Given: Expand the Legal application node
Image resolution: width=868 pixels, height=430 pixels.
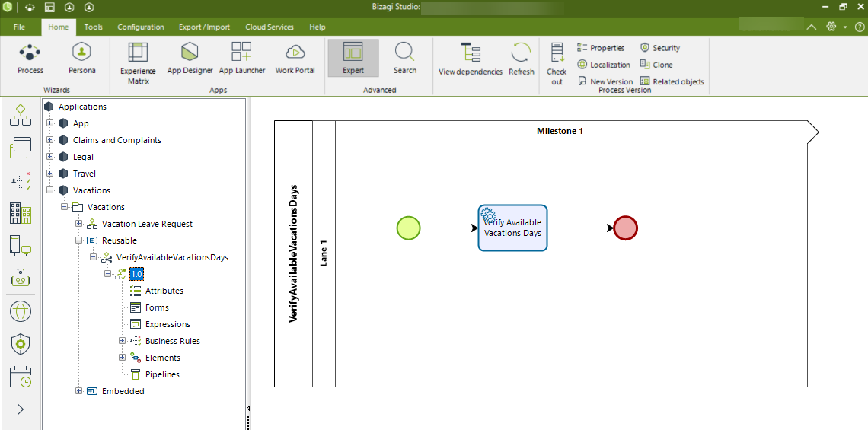Looking at the screenshot, I should (49, 157).
